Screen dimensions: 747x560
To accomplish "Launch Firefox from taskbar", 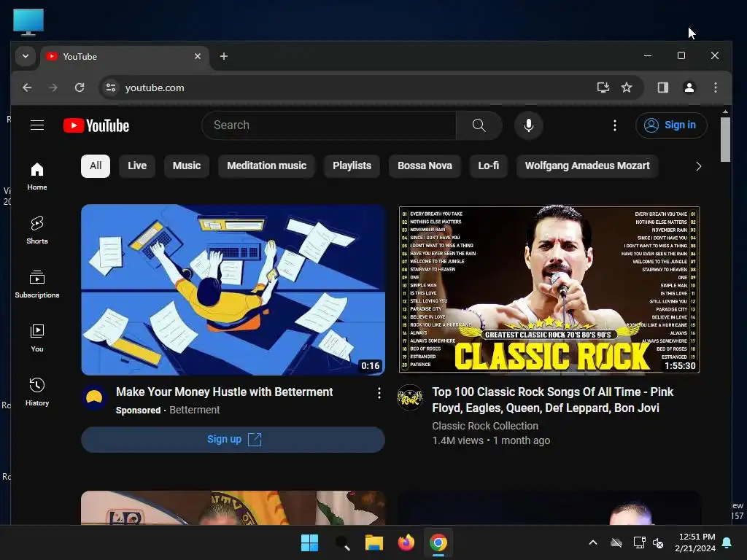I will click(406, 542).
